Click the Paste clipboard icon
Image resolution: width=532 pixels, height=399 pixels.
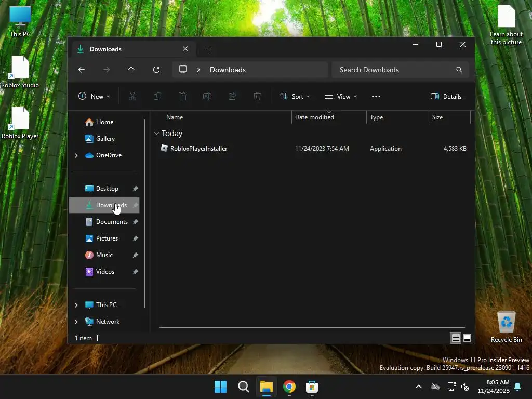click(x=182, y=96)
